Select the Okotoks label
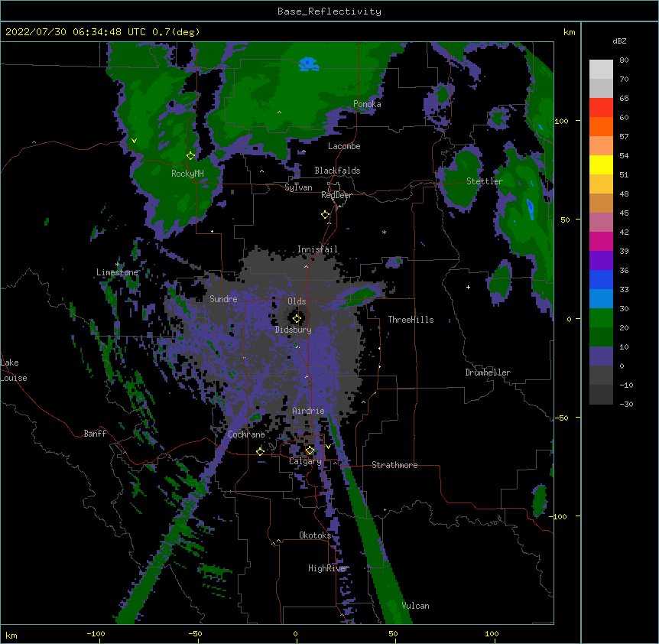This screenshot has width=659, height=644. (315, 535)
